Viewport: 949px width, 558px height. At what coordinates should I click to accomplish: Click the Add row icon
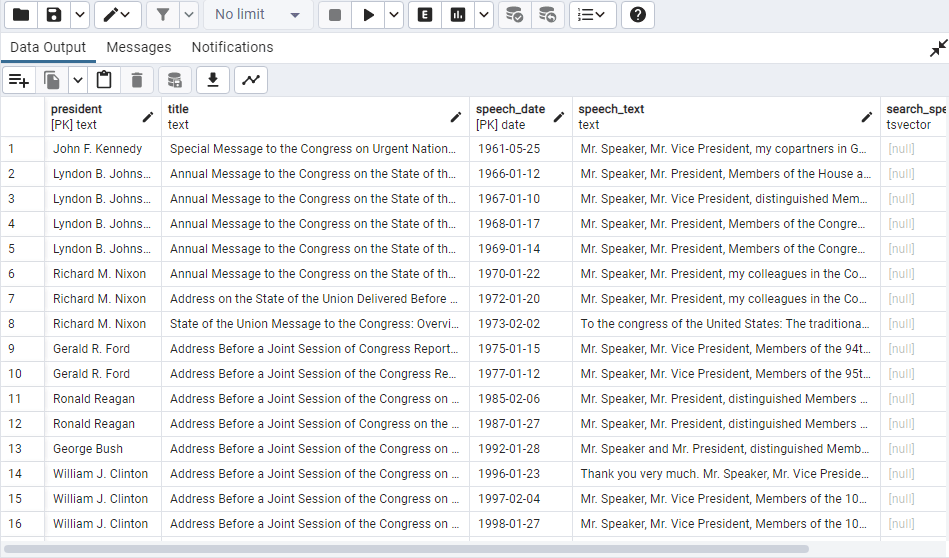19,80
